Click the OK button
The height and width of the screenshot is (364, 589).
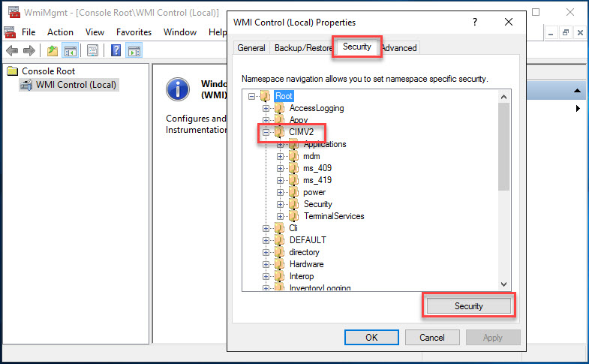371,338
